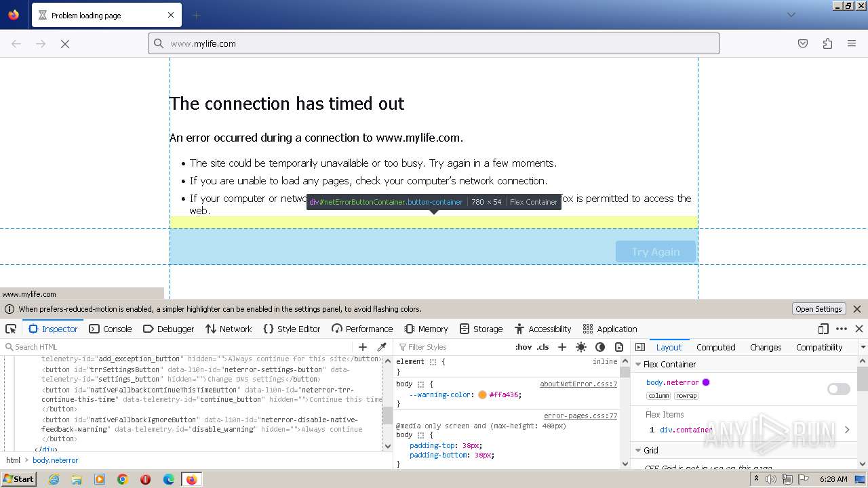Viewport: 868px width, 488px height.
Task: Collapse the Flex Container section
Action: tap(637, 364)
